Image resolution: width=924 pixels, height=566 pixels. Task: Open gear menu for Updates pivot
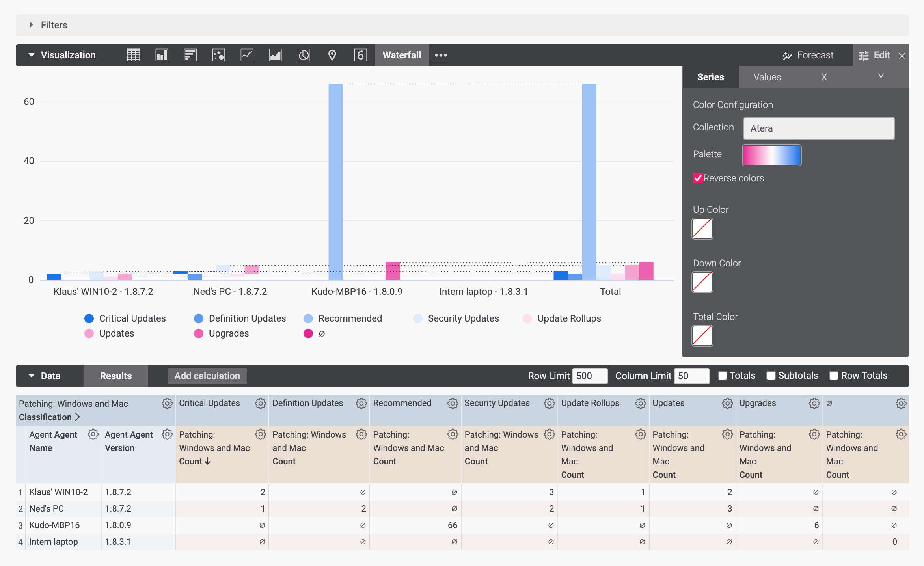click(x=727, y=403)
